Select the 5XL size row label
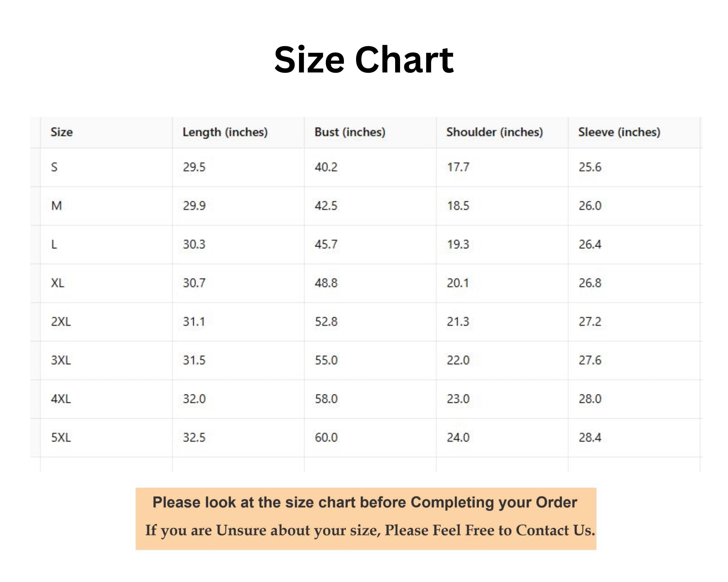 coord(61,438)
